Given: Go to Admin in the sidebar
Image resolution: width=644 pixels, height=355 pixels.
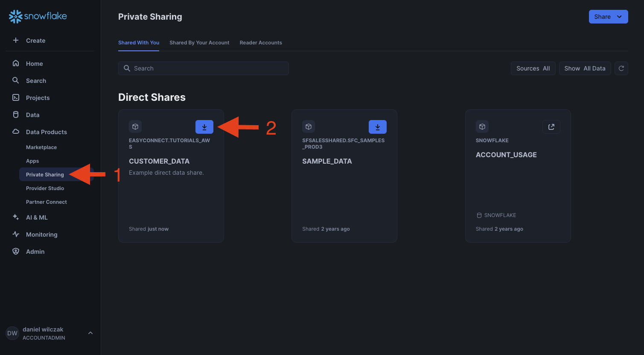Looking at the screenshot, I should pyautogui.click(x=35, y=252).
